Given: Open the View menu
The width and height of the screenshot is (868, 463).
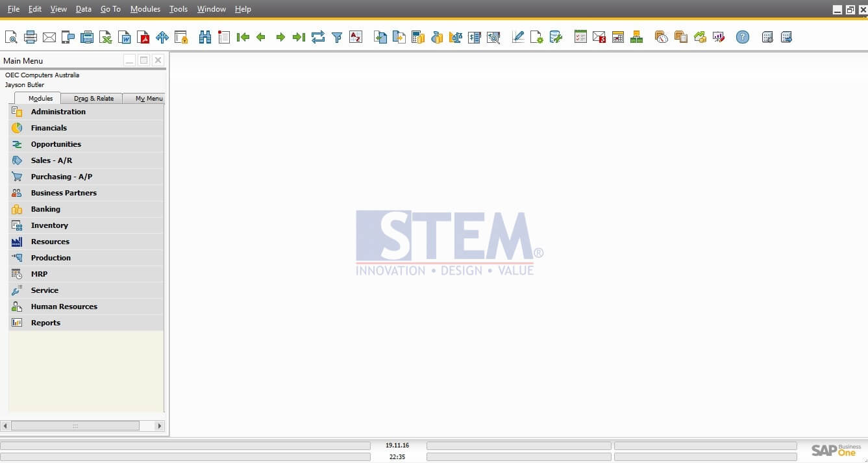Looking at the screenshot, I should [58, 9].
